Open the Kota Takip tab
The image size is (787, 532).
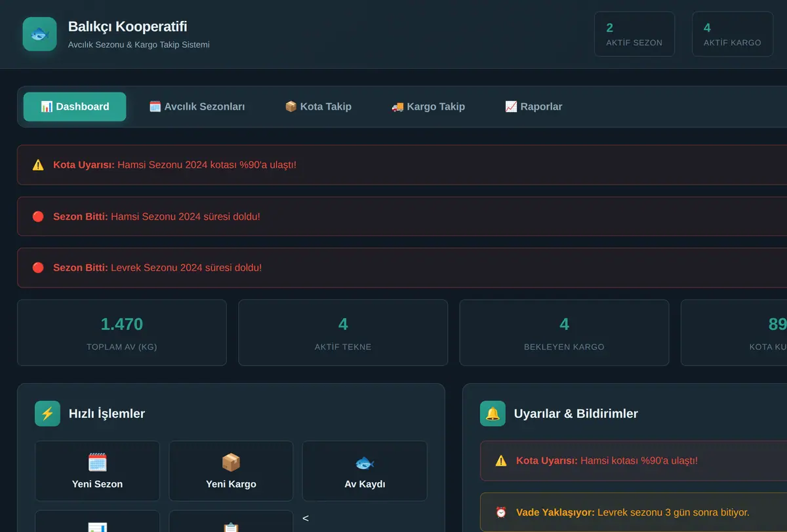point(318,107)
